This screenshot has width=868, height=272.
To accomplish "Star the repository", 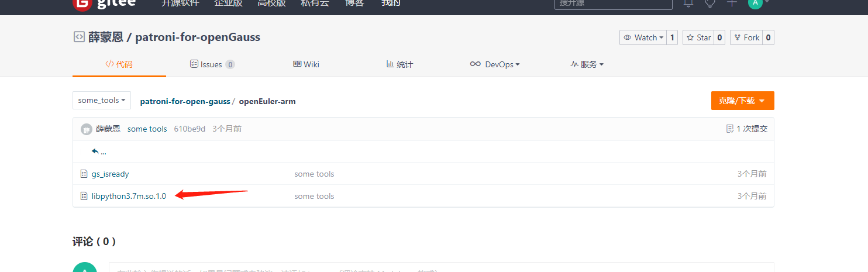I will pos(698,37).
